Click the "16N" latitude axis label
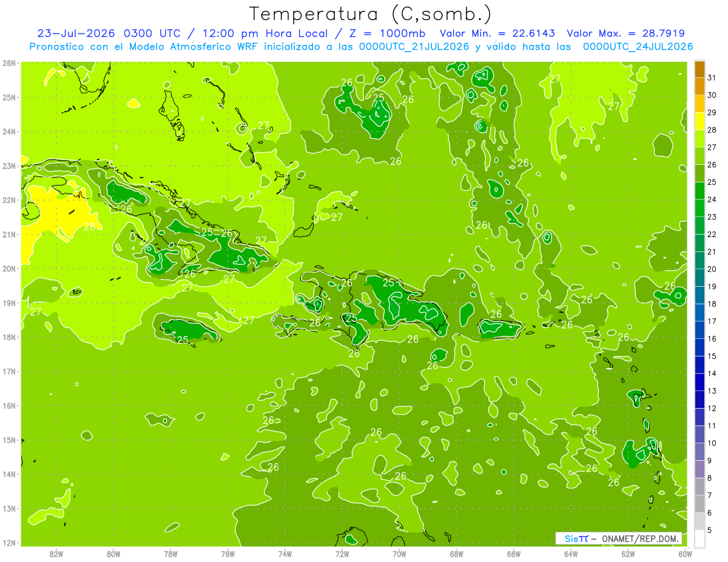Viewport: 728px width, 562px height. [x=8, y=406]
